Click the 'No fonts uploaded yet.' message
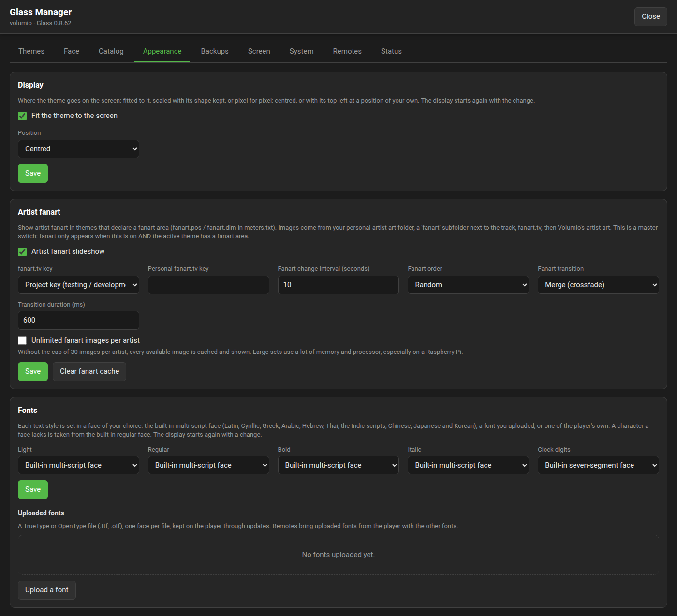The width and height of the screenshot is (677, 616). (x=338, y=555)
